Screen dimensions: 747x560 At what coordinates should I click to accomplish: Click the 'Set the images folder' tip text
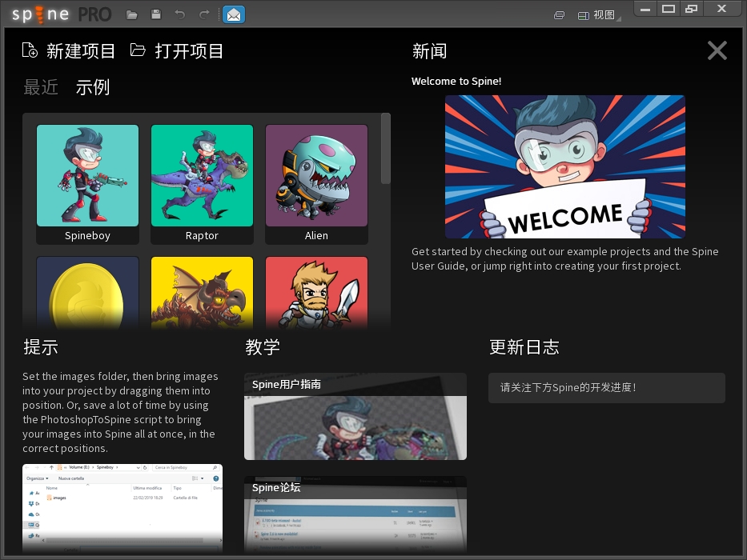coord(120,412)
